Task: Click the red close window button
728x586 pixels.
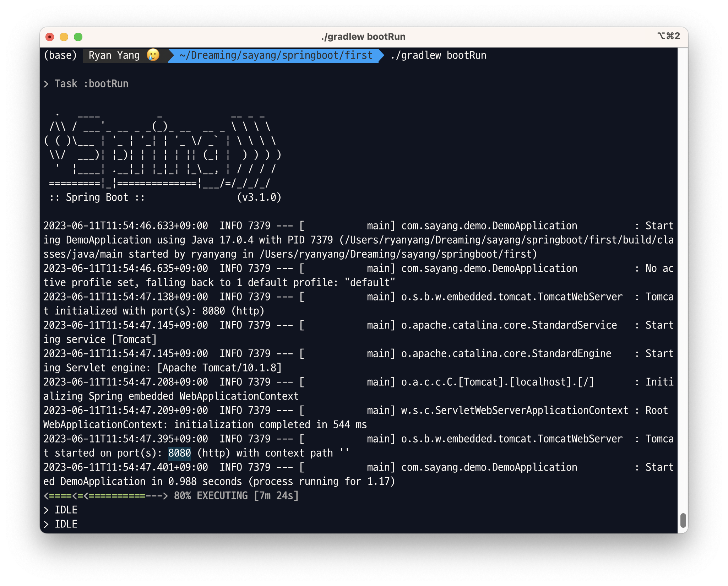Action: 50,37
